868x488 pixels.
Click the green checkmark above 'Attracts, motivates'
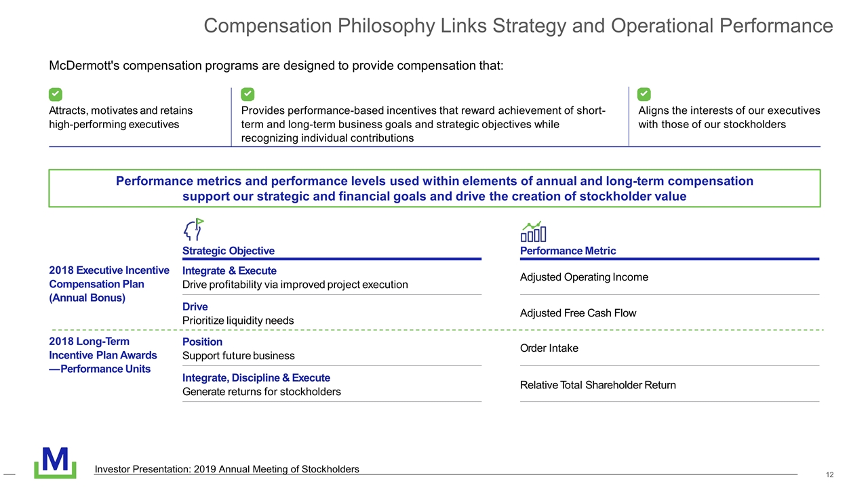pyautogui.click(x=54, y=93)
